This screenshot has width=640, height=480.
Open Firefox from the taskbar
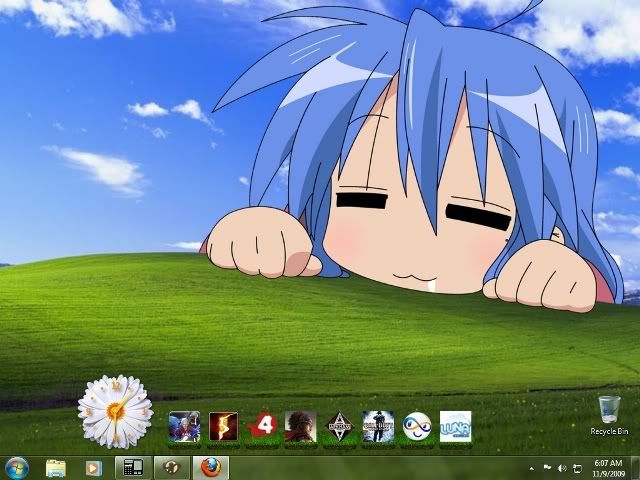tap(209, 467)
